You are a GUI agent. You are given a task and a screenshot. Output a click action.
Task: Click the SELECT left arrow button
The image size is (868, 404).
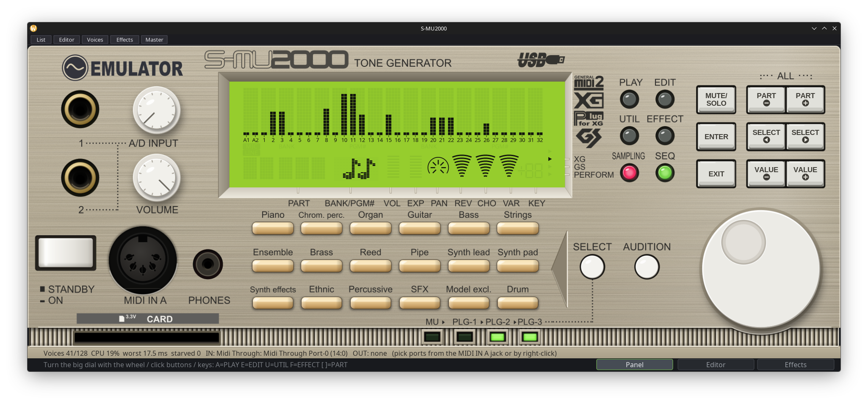(x=766, y=137)
